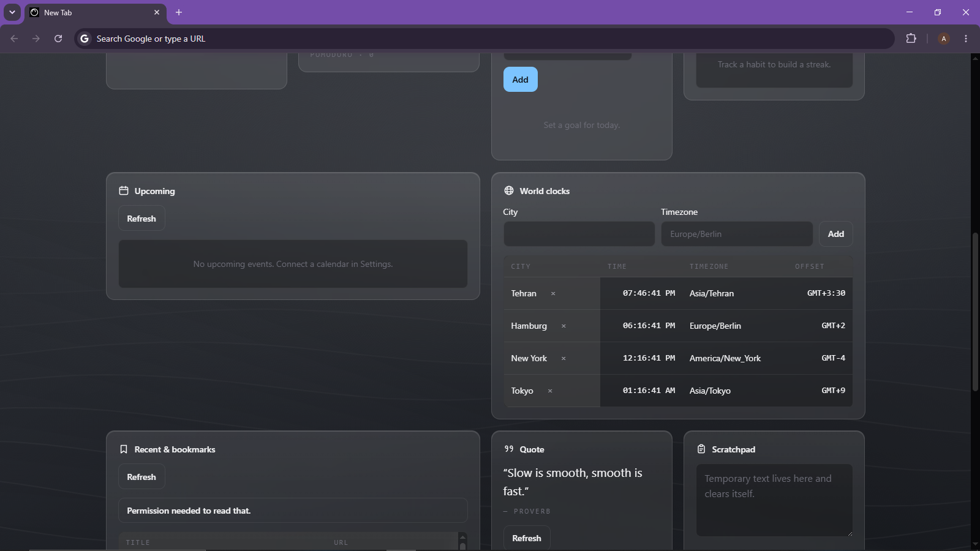Open Chrome three-dot menu
The width and height of the screenshot is (980, 551).
click(x=966, y=39)
